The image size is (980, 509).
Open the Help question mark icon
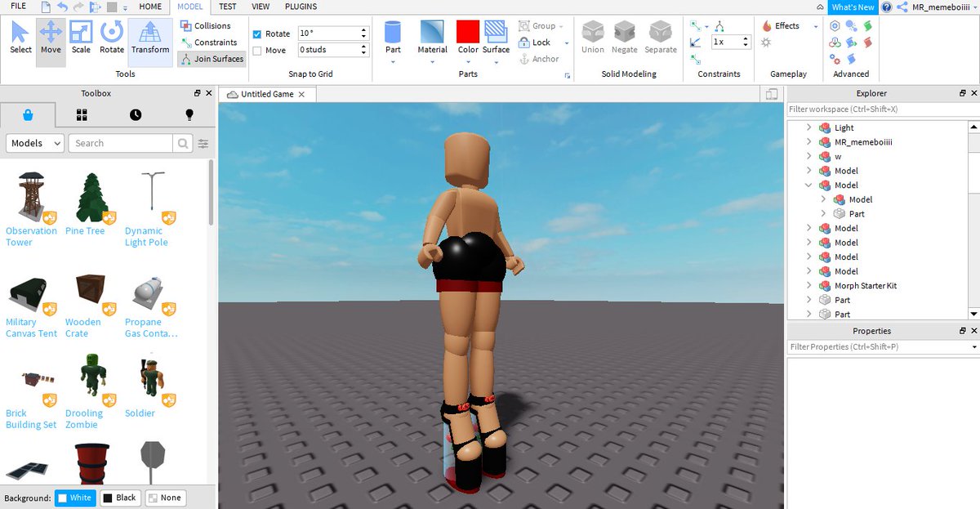click(887, 7)
